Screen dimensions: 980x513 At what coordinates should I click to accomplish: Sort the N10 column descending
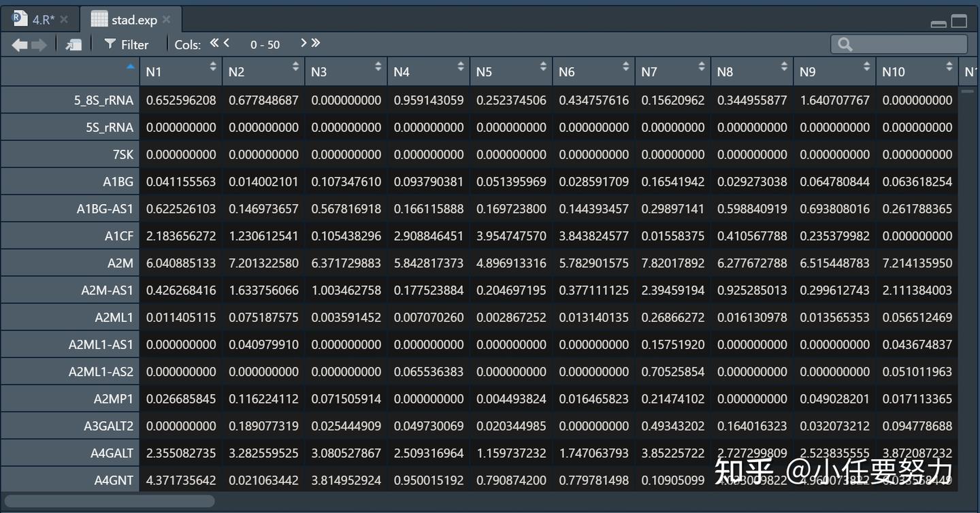click(x=949, y=67)
